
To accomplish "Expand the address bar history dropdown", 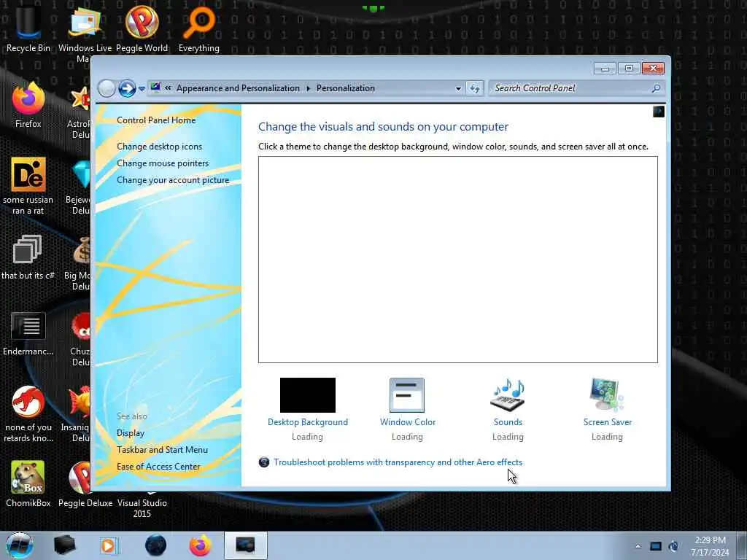I will pyautogui.click(x=458, y=88).
